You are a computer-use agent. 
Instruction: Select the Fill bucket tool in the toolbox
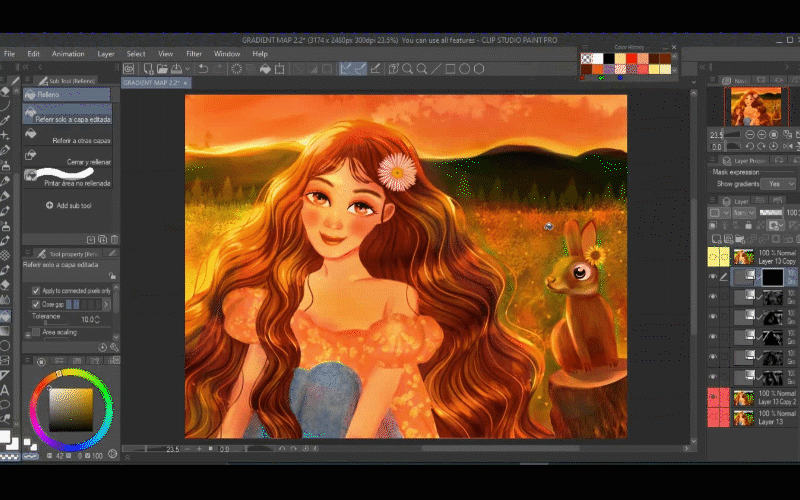[6, 316]
